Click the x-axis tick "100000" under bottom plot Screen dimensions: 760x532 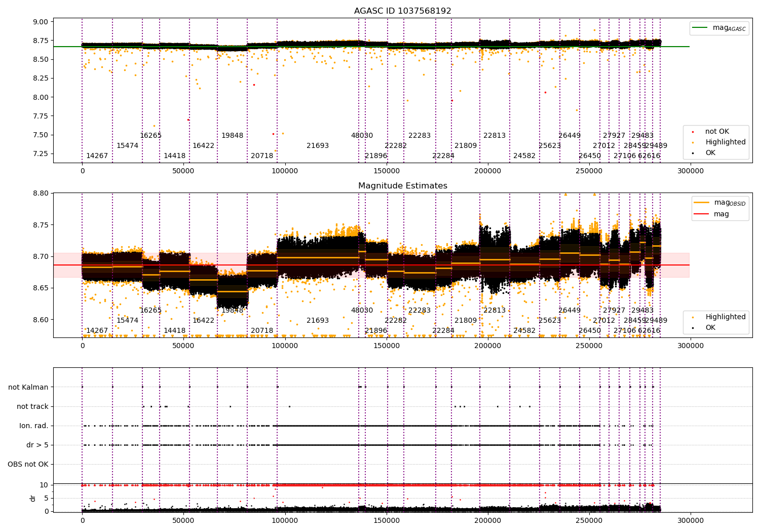285,521
